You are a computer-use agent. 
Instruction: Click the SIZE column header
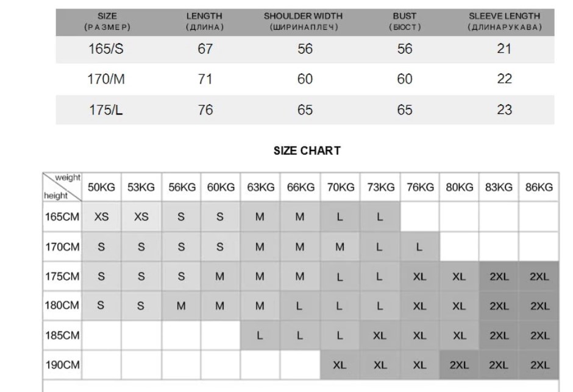107,21
